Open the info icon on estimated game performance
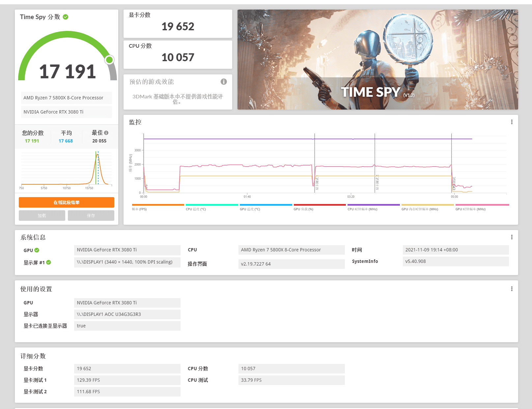This screenshot has width=532, height=409. [224, 82]
